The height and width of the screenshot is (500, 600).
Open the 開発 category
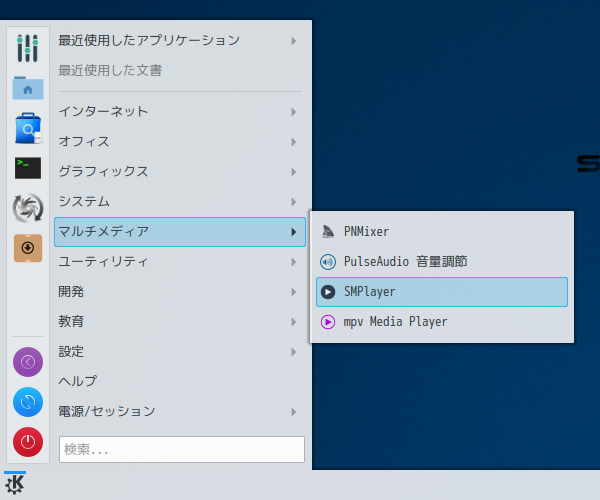click(180, 292)
